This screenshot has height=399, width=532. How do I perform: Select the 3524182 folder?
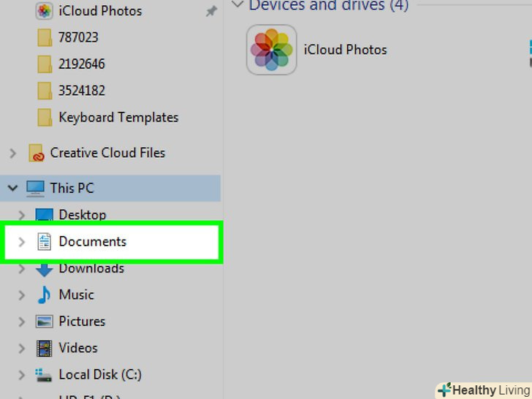click(x=82, y=91)
